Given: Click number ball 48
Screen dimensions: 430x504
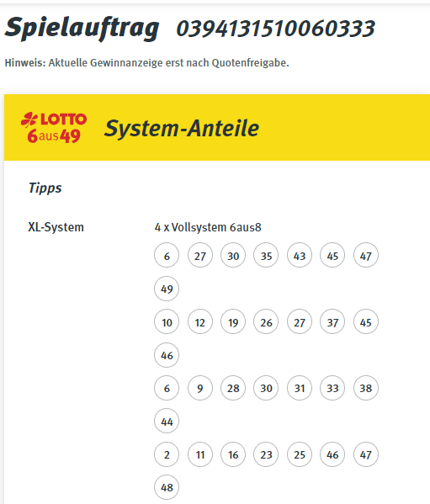Looking at the screenshot, I should pyautogui.click(x=167, y=487).
